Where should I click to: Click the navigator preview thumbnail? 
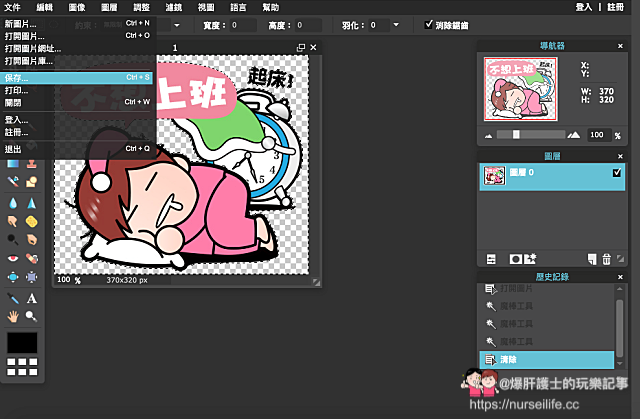(520, 89)
